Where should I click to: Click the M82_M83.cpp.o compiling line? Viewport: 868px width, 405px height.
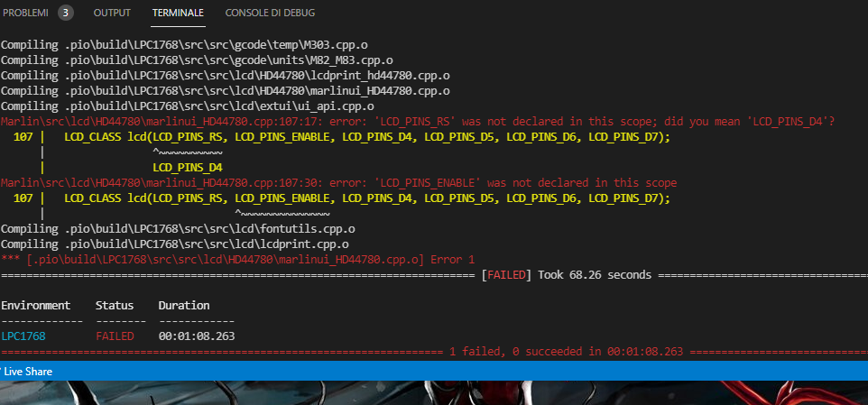197,60
